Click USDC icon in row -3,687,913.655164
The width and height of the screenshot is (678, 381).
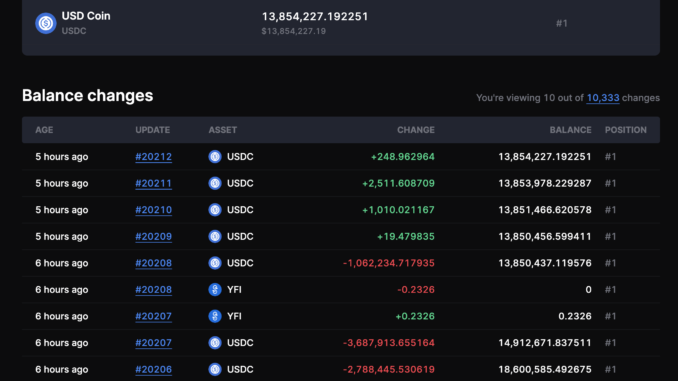click(215, 343)
